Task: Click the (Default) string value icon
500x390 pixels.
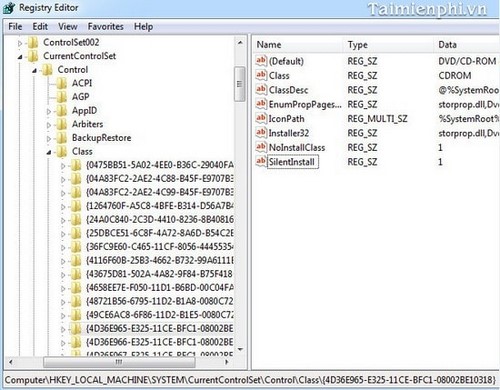Action: tap(261, 61)
